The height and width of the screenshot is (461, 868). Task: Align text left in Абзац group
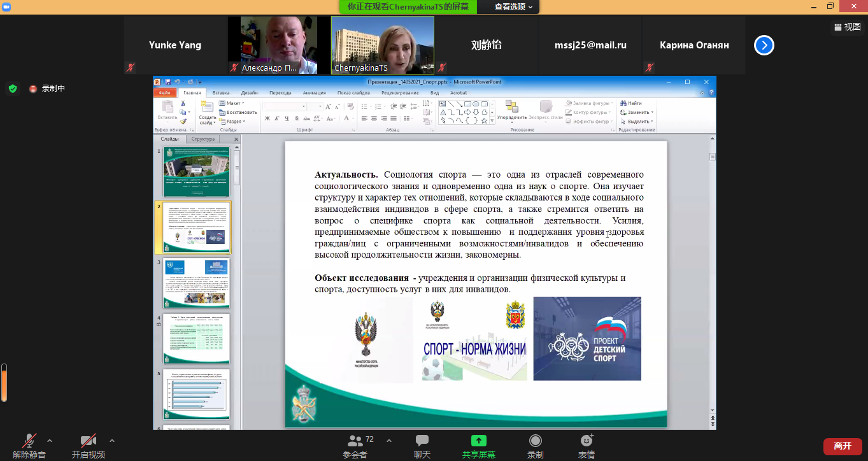coord(364,118)
